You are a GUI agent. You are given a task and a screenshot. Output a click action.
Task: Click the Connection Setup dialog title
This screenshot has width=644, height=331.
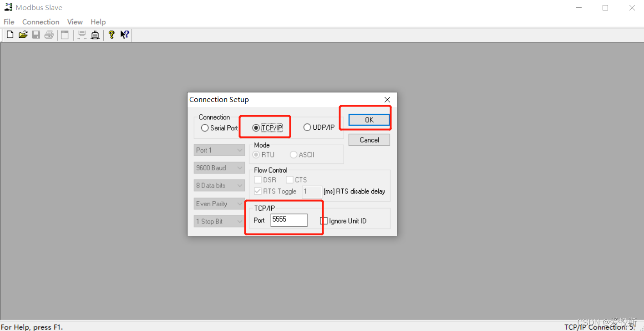pos(219,100)
